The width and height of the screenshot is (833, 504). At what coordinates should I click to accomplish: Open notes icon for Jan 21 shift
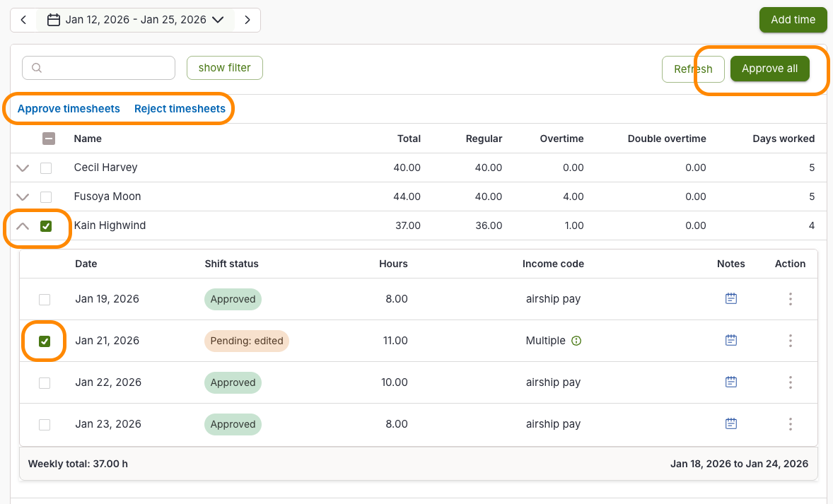click(731, 340)
